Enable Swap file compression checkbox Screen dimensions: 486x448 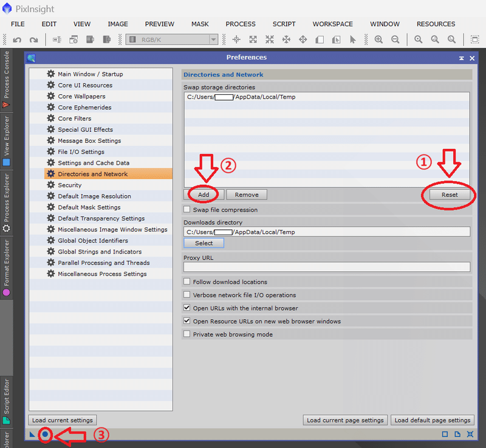[x=187, y=209]
